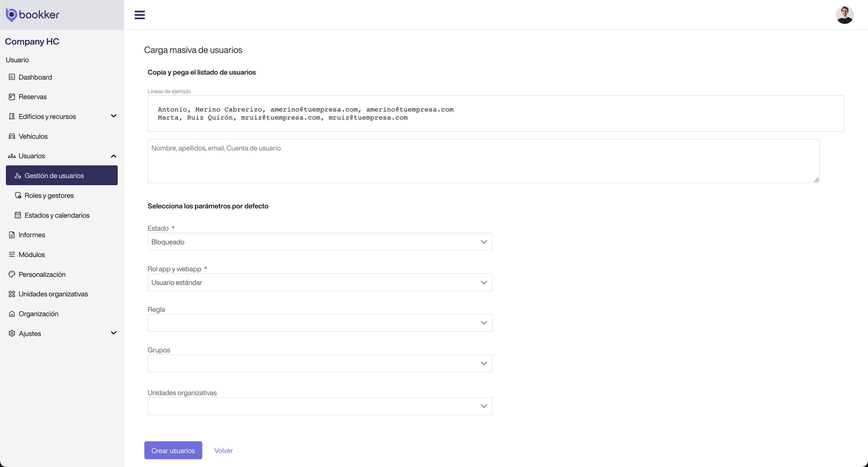Image resolution: width=868 pixels, height=467 pixels.
Task: Open the hamburger navigation menu
Action: click(x=140, y=15)
